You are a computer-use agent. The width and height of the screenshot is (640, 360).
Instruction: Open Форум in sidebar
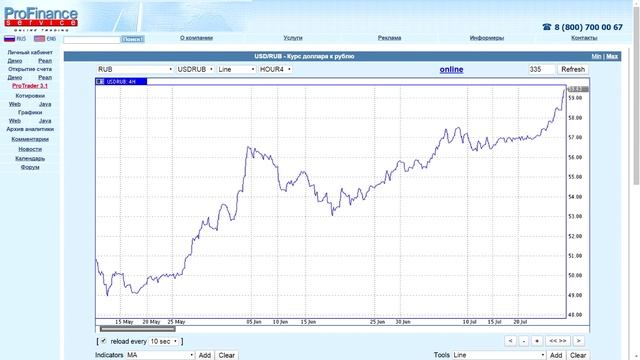(x=30, y=167)
